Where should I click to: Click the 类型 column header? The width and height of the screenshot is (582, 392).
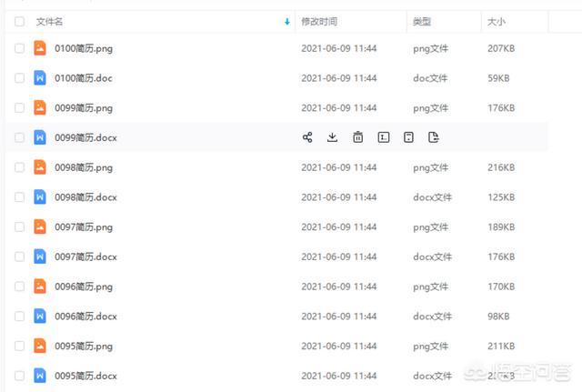[x=421, y=21]
